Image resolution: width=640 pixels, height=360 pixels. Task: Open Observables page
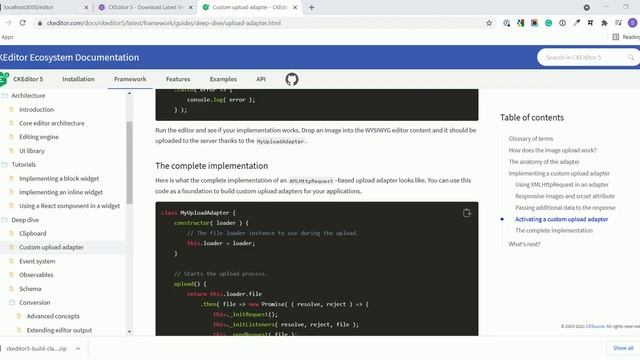click(x=36, y=275)
